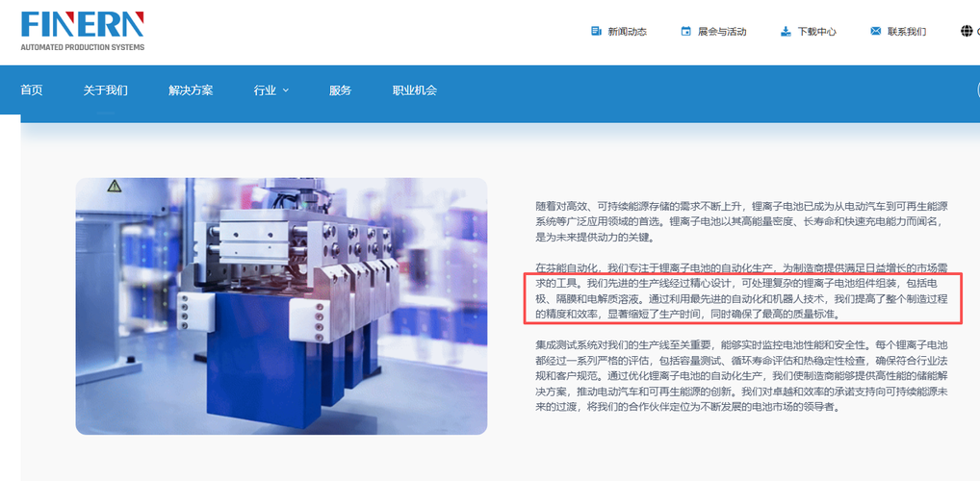This screenshot has width=980, height=481.
Task: Click the FINERN logo
Action: (83, 31)
